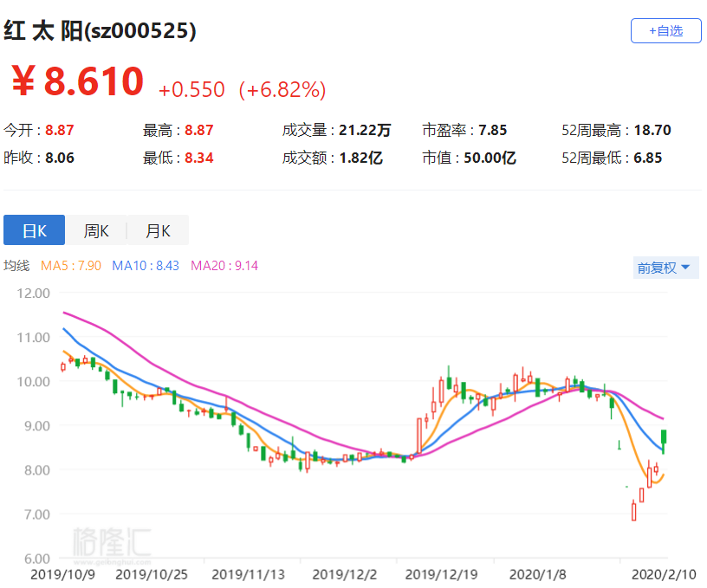Click the 8.00 y-axis price label
Screen dimensions: 707x588
click(x=37, y=470)
